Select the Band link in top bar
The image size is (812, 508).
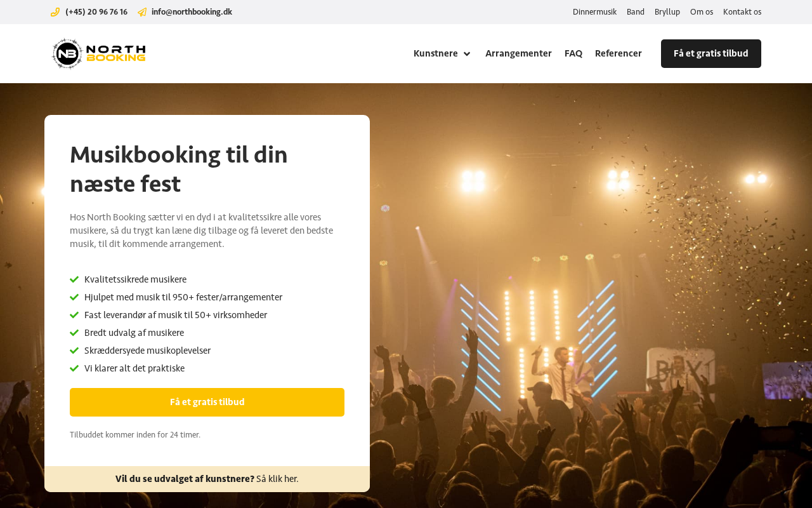(636, 12)
